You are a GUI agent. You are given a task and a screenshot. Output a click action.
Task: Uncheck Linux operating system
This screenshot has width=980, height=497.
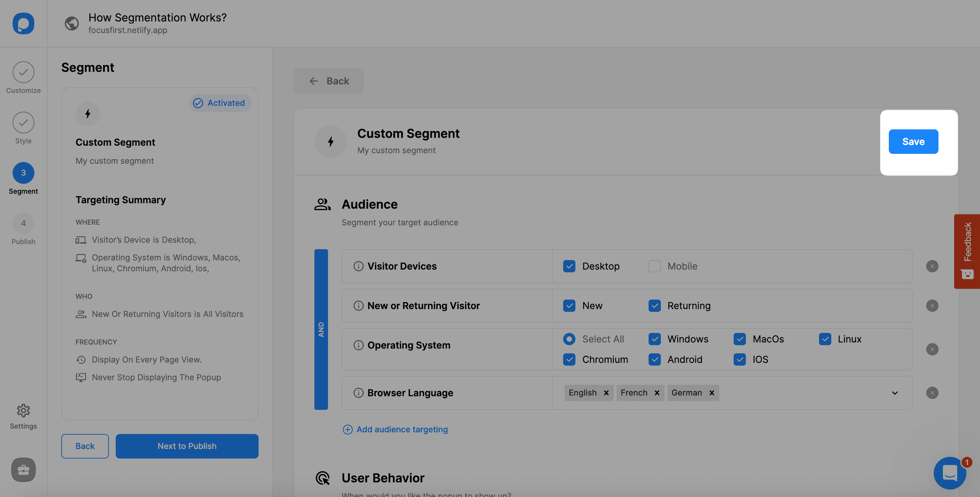(825, 339)
